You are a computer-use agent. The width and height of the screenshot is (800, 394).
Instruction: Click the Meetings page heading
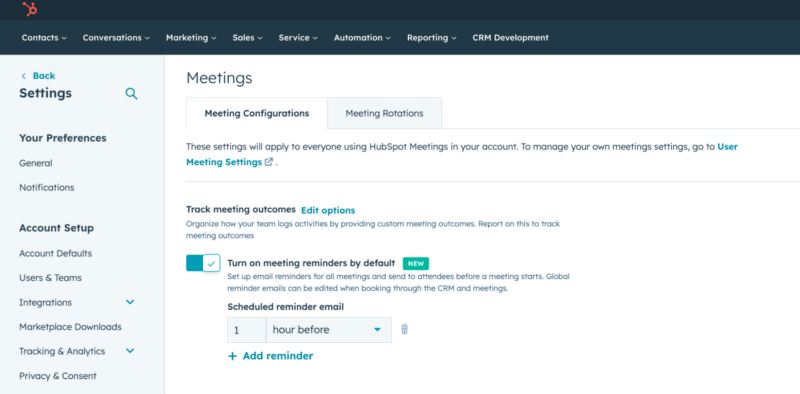pyautogui.click(x=219, y=78)
